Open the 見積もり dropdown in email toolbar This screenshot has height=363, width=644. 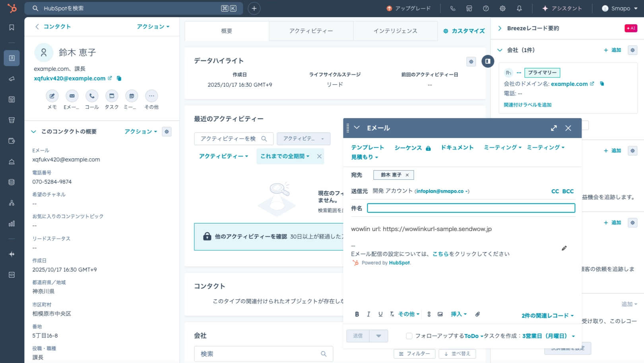365,157
